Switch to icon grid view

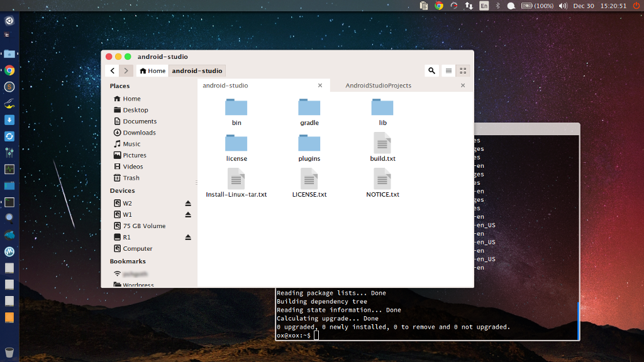[463, 70]
